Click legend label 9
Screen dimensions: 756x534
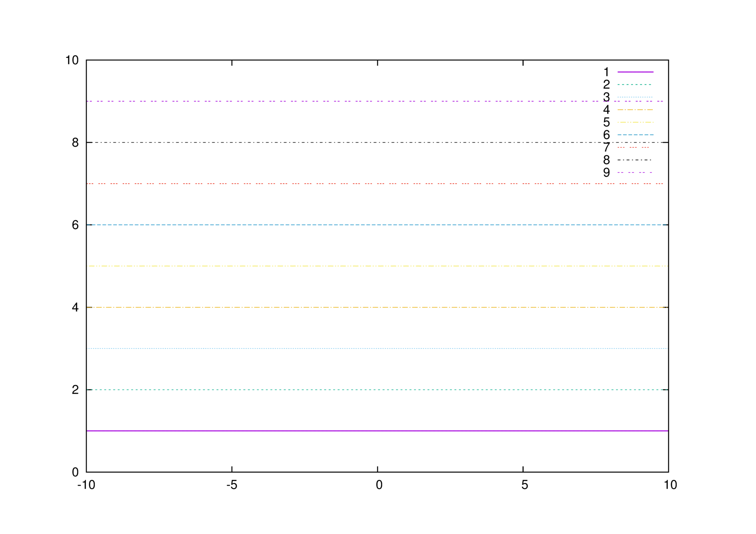click(606, 172)
